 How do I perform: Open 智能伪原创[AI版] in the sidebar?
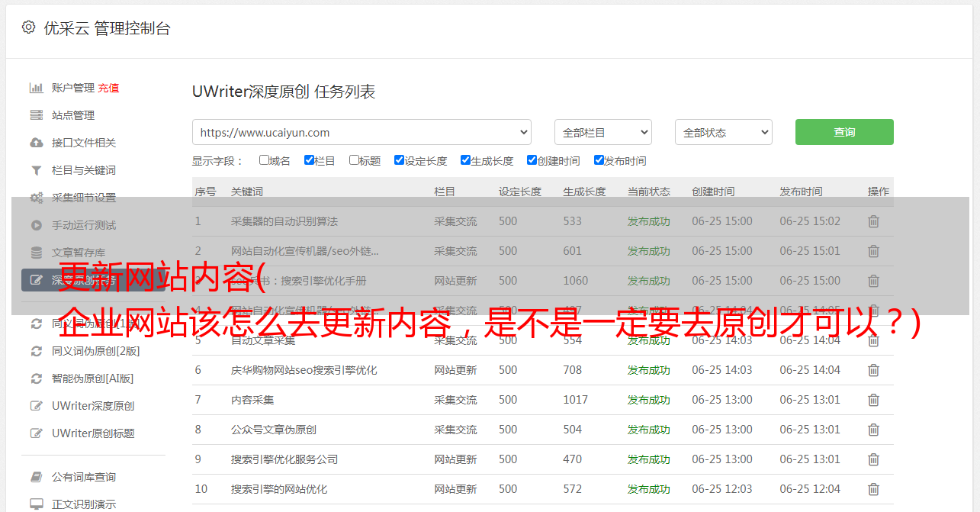(x=93, y=378)
